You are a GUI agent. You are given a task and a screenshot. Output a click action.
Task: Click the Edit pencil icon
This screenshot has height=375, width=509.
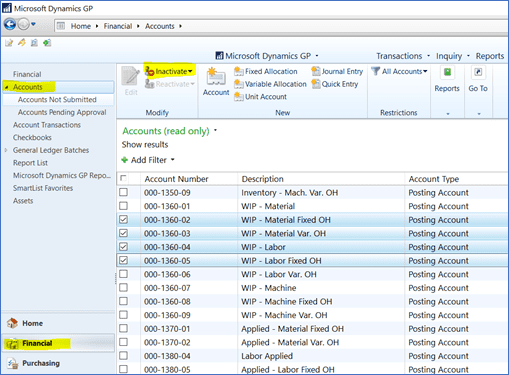click(130, 76)
